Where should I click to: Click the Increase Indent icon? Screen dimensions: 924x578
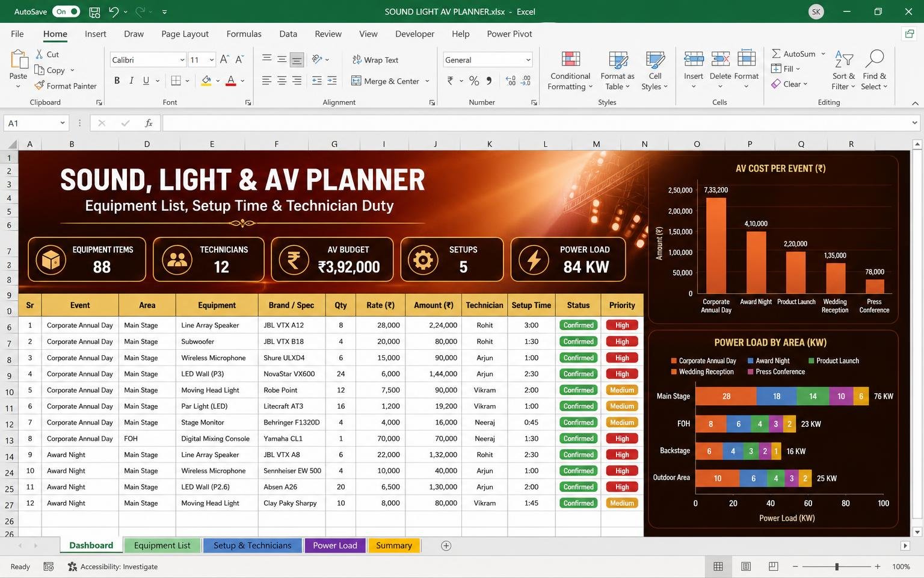(331, 81)
